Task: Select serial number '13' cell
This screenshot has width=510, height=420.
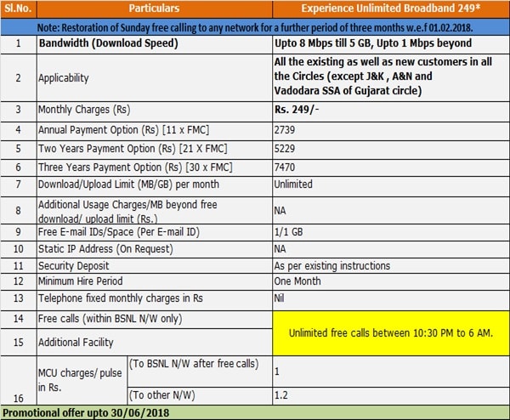Action: click(18, 300)
